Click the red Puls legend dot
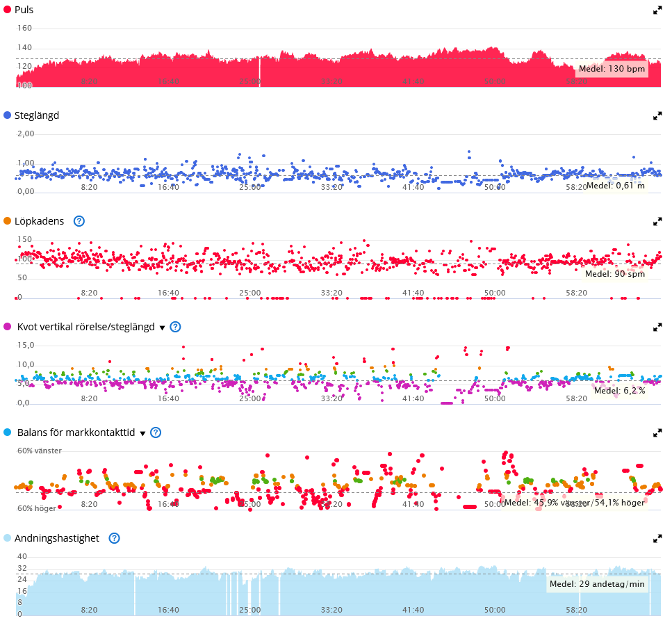 pos(7,10)
